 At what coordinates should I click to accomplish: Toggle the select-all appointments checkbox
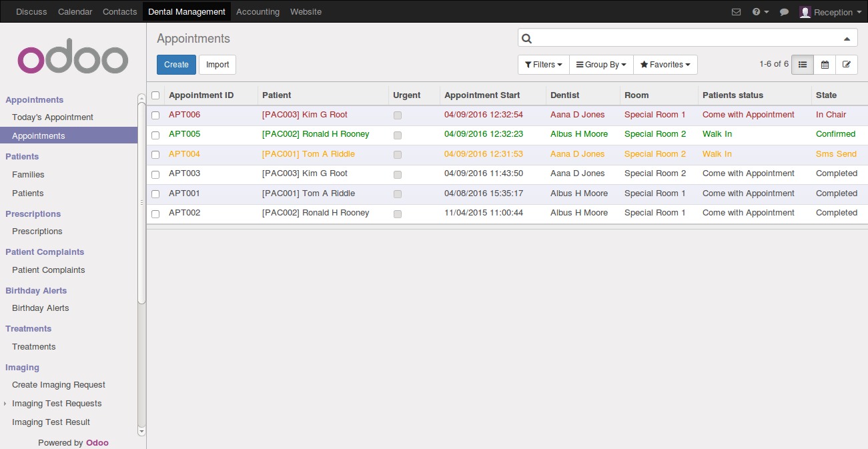click(155, 95)
